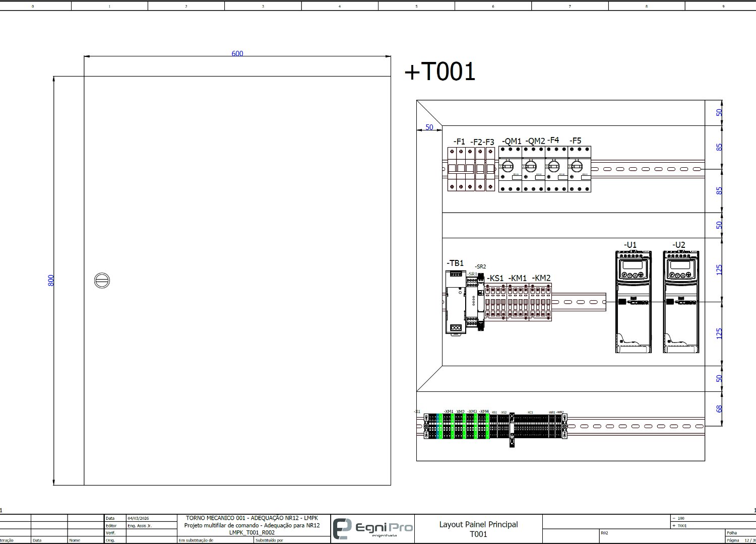Select the -F5 breaker on the top rail
This screenshot has width=756, height=544.
tap(580, 169)
